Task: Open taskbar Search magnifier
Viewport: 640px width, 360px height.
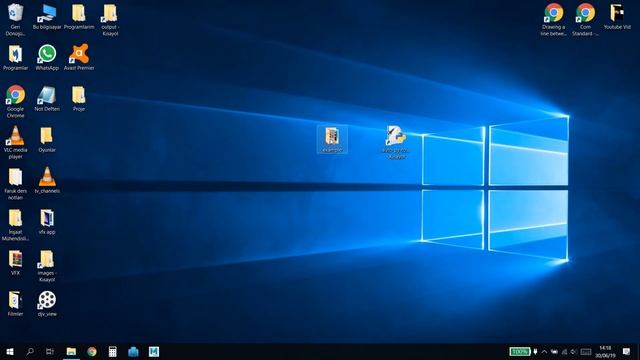Action: (30, 351)
